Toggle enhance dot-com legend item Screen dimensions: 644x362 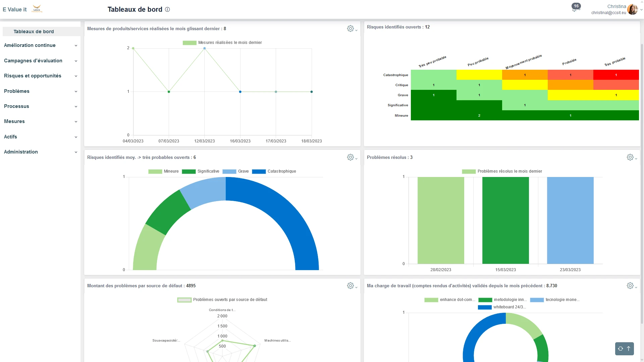pyautogui.click(x=449, y=300)
